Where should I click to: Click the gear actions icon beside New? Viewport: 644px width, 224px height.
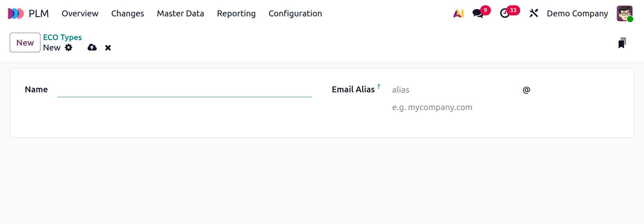tap(69, 48)
